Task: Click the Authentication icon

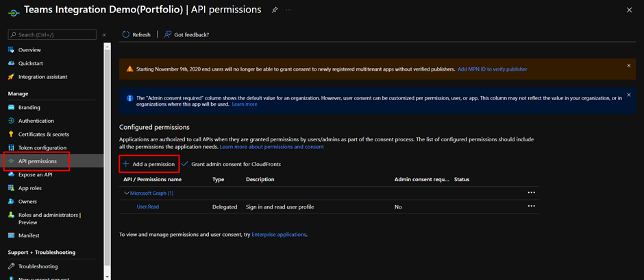Action: [12, 121]
